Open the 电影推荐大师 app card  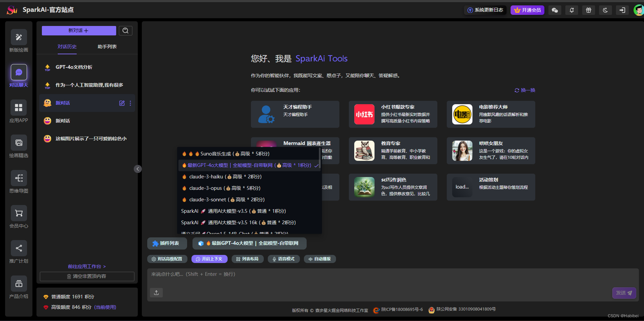[491, 114]
